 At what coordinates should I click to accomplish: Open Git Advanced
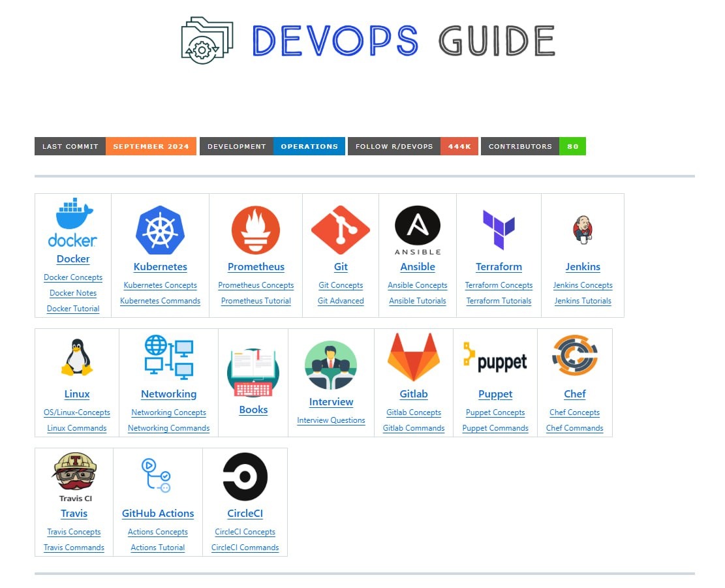341,301
